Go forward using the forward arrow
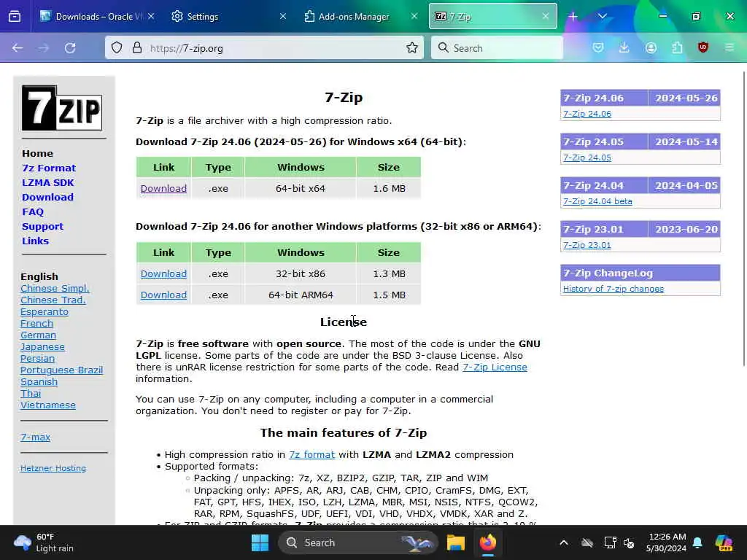Screen dimensions: 747x560 [x=43, y=47]
